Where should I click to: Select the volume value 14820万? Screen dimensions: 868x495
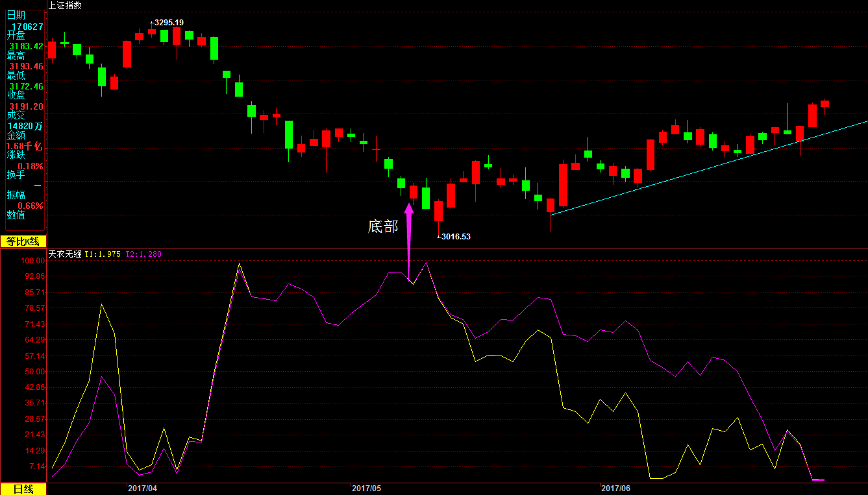coord(25,127)
